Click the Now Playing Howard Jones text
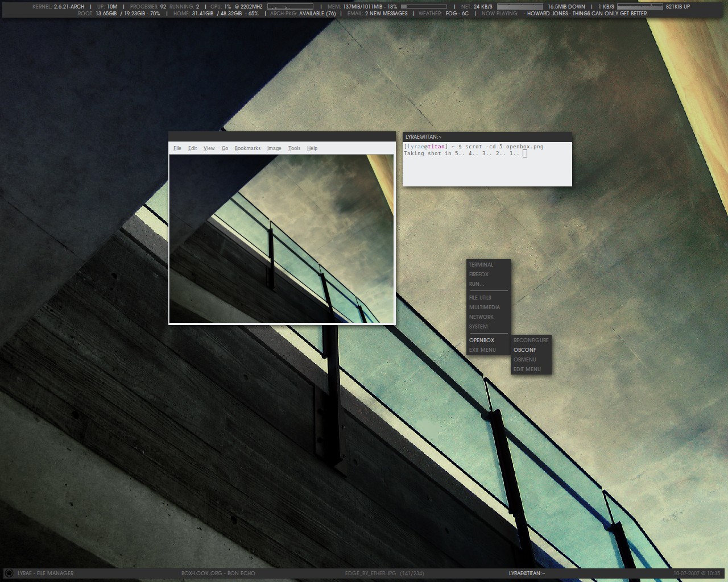728x582 pixels. 564,14
